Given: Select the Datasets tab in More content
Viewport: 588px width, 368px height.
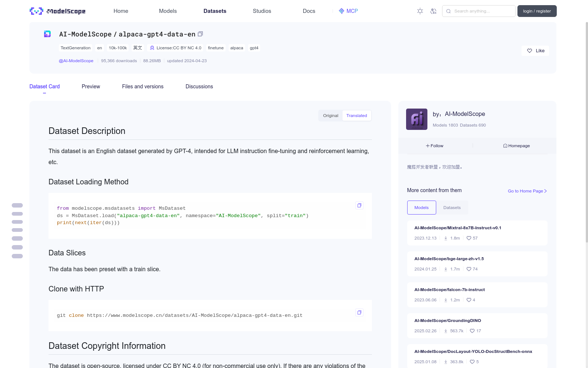Looking at the screenshot, I should point(452,208).
